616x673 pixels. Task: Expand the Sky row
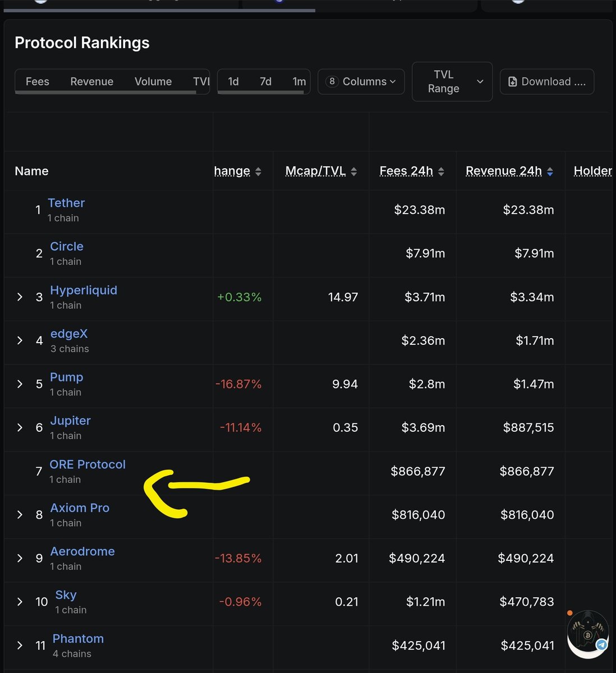tap(20, 602)
